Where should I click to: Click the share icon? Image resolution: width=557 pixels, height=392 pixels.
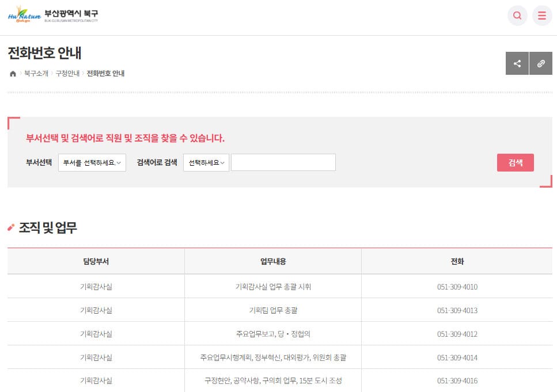[x=517, y=63]
